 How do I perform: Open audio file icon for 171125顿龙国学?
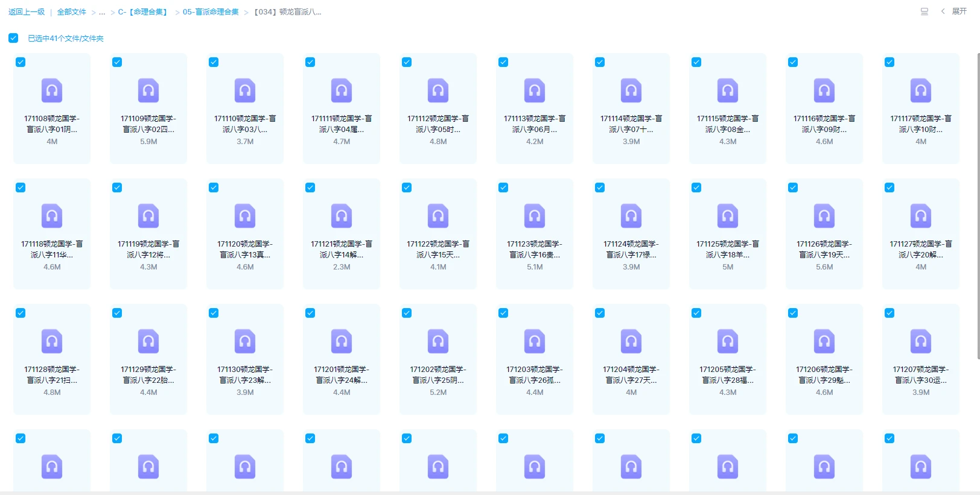[728, 216]
